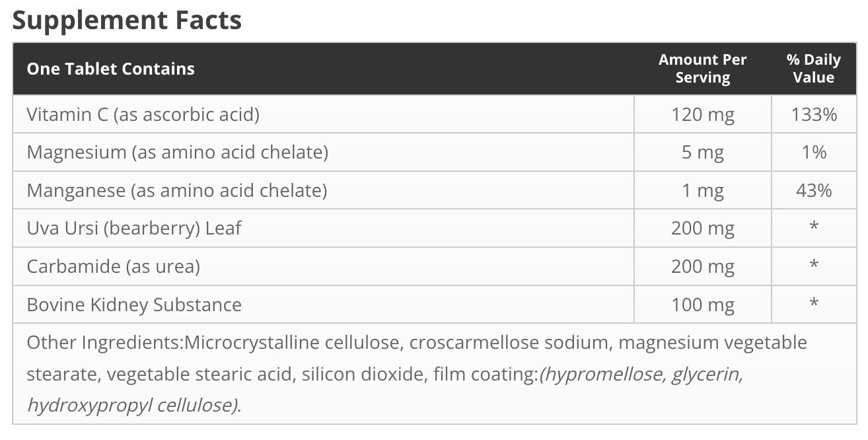The height and width of the screenshot is (440, 868).
Task: Click the Carbamide (as urea) label
Action: (x=113, y=267)
